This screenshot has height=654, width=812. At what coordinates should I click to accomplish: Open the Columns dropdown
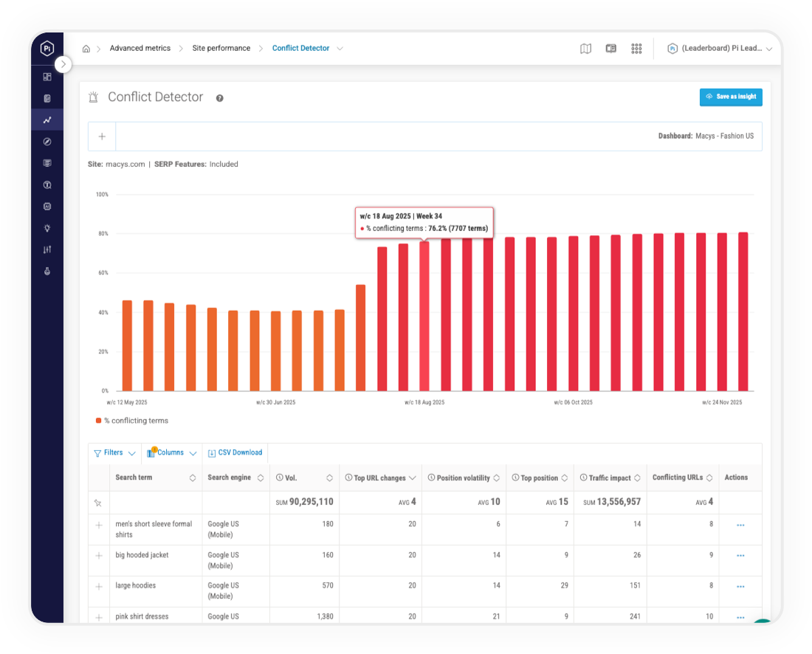[171, 452]
